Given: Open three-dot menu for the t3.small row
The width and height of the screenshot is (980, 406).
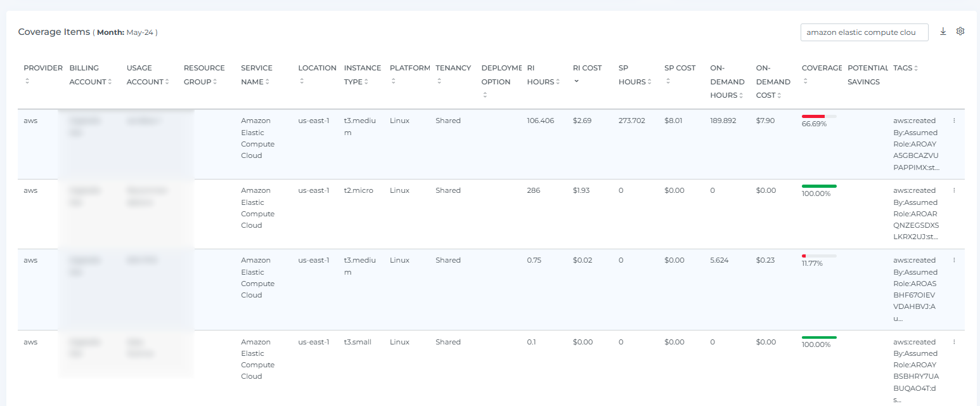Looking at the screenshot, I should tap(954, 341).
